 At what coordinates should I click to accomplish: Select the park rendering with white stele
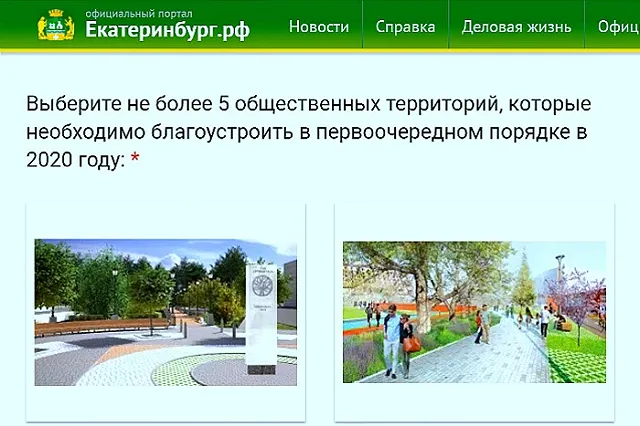pyautogui.click(x=166, y=313)
